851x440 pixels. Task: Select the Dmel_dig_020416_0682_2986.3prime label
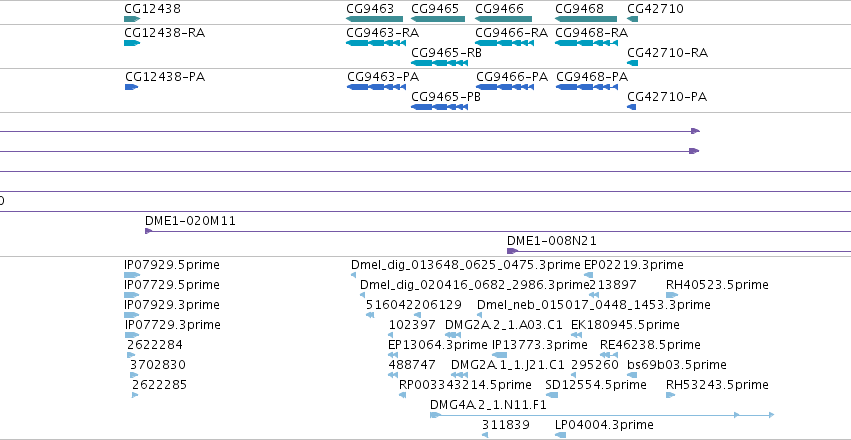pyautogui.click(x=475, y=285)
